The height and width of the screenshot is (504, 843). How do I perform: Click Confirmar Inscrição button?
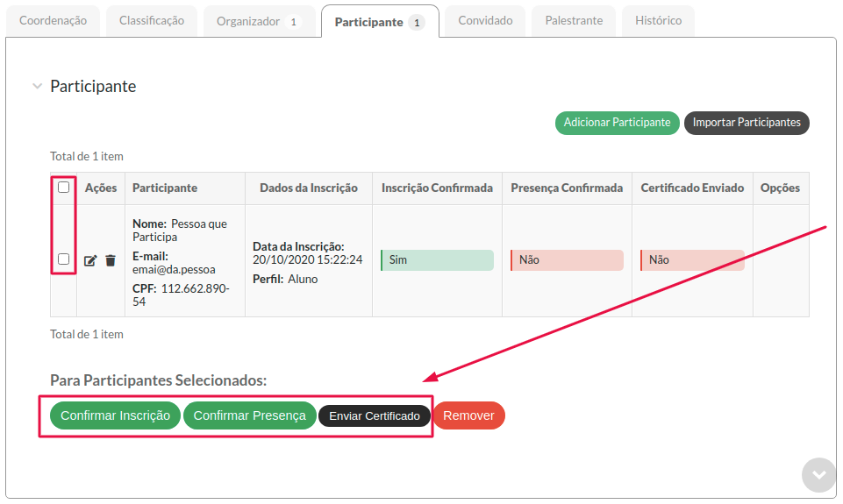(115, 415)
